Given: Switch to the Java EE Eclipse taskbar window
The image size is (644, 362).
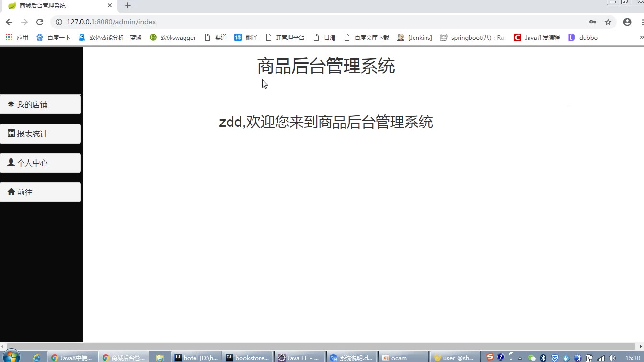Looking at the screenshot, I should coord(300,357).
